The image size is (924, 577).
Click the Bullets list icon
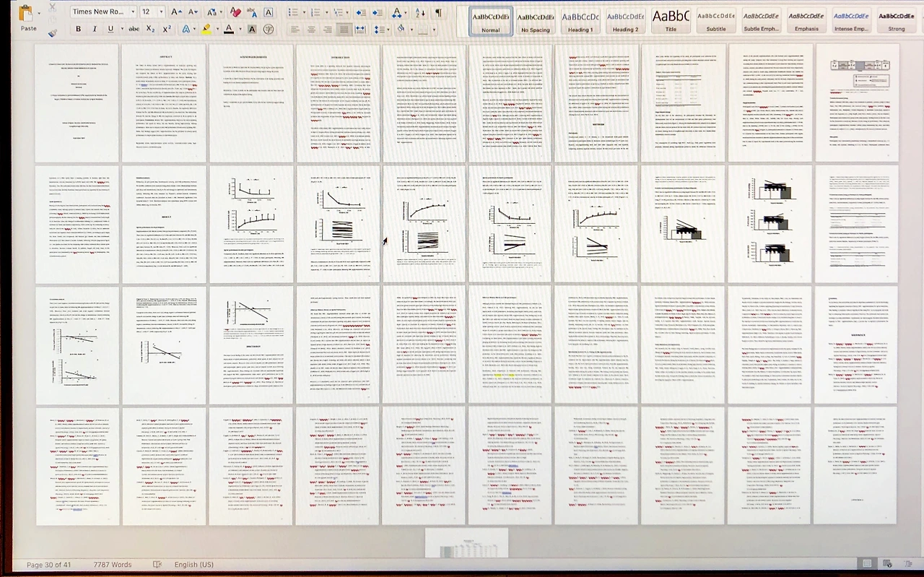point(292,12)
